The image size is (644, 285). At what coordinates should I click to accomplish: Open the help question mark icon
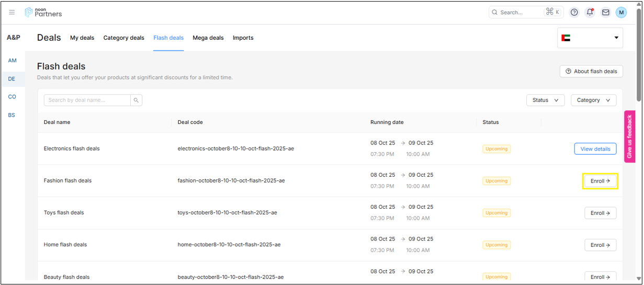[x=574, y=12]
